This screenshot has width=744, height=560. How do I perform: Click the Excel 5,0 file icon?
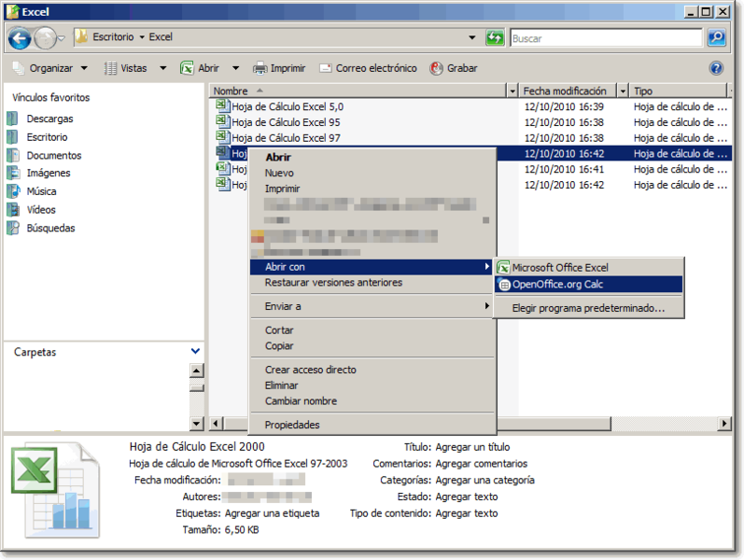click(x=222, y=105)
